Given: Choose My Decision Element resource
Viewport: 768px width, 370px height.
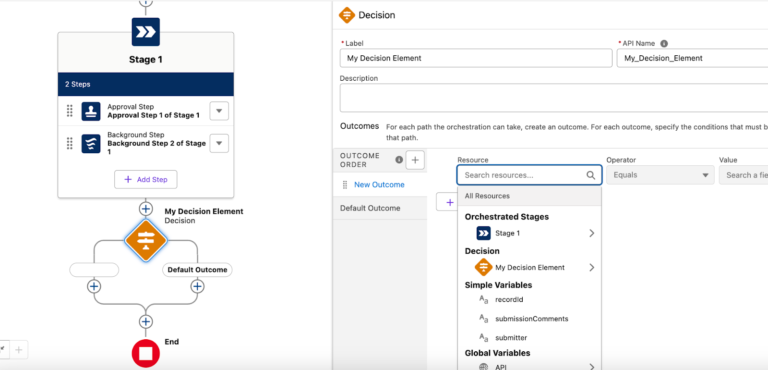Looking at the screenshot, I should (x=529, y=268).
